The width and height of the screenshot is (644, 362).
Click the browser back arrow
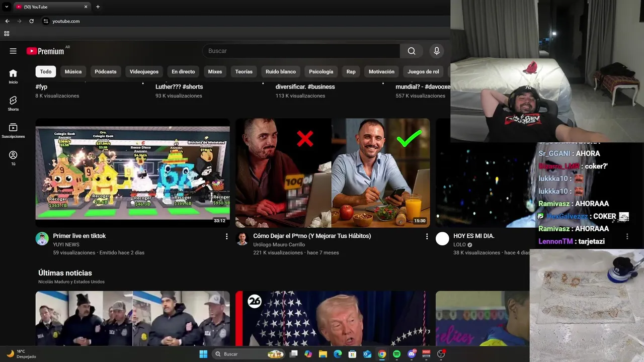point(7,21)
